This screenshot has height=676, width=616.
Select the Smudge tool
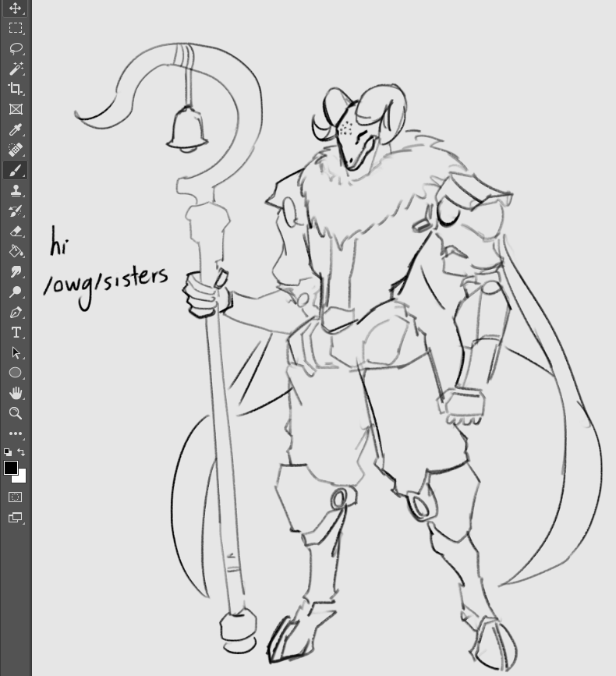[x=16, y=271]
